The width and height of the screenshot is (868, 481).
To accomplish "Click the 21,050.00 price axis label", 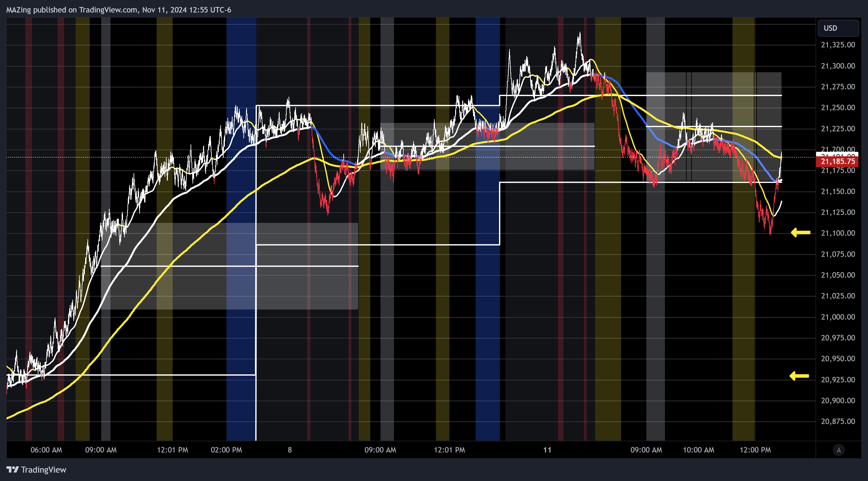I will coord(838,275).
